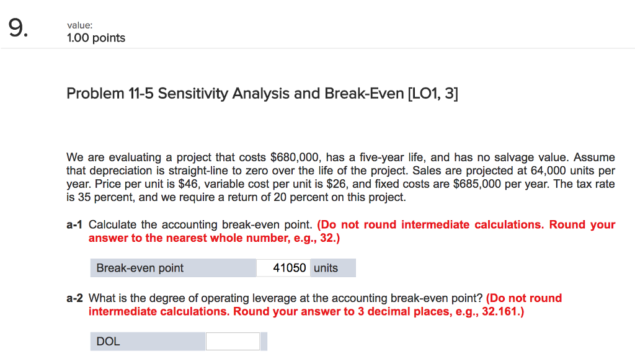Click the empty DOL answer field
635x364 pixels.
click(233, 340)
